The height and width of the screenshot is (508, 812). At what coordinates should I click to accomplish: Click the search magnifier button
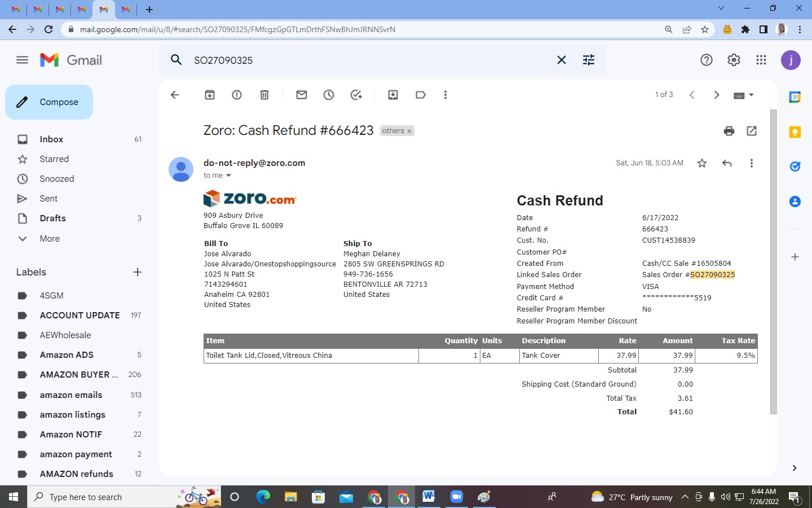pyautogui.click(x=176, y=60)
